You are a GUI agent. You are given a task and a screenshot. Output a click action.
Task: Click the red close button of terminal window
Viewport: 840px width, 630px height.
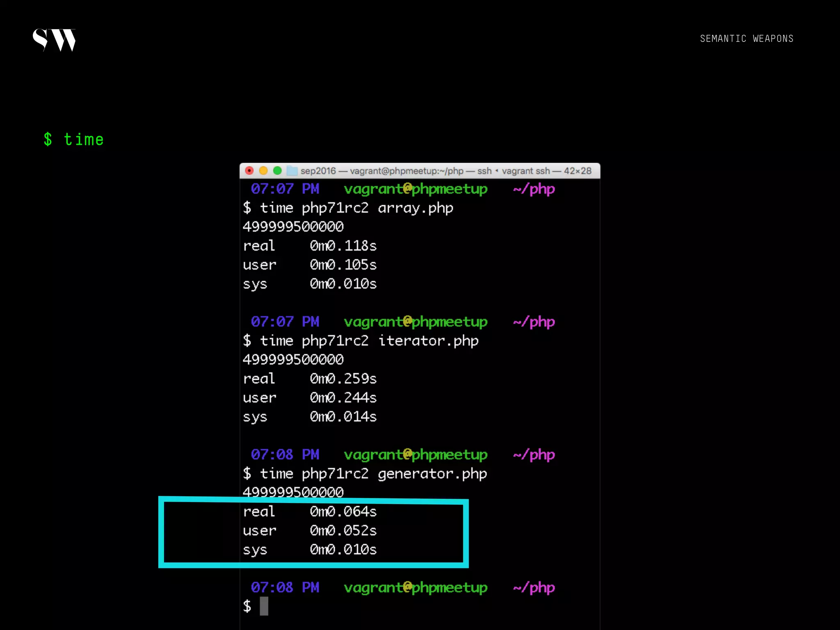pyautogui.click(x=249, y=171)
